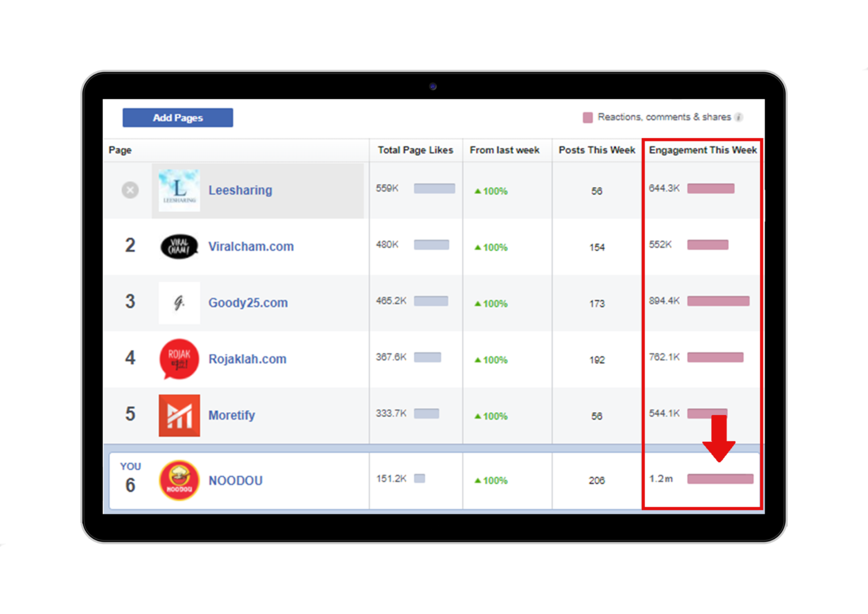868x614 pixels.
Task: Open the Rojaklah.com page link
Action: click(247, 359)
